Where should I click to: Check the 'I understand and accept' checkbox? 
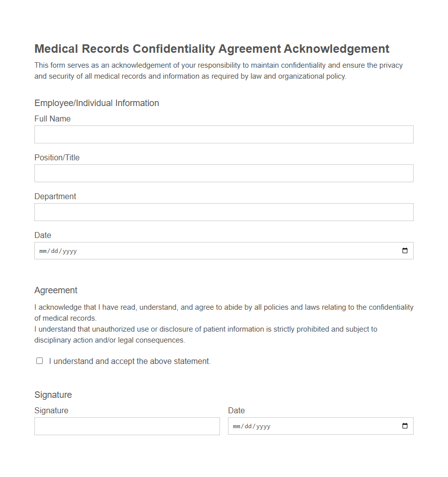point(39,360)
